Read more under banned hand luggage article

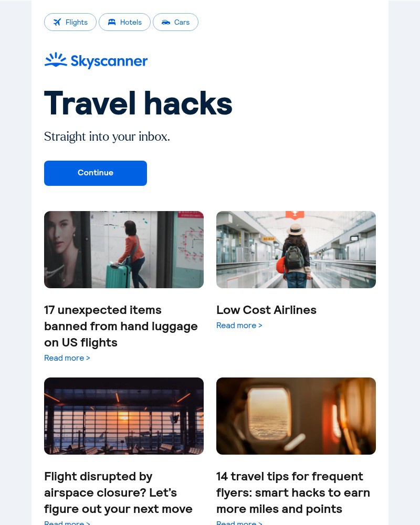point(67,358)
